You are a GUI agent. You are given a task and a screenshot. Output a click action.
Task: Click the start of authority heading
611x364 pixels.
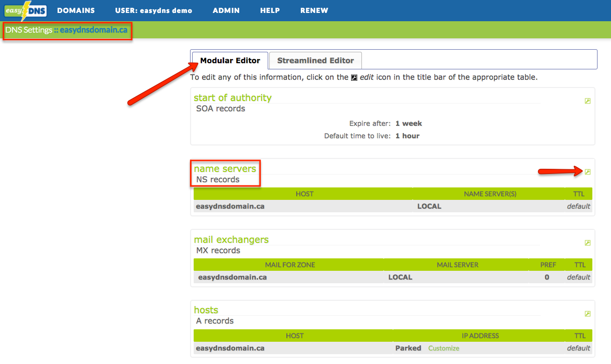[x=232, y=97]
